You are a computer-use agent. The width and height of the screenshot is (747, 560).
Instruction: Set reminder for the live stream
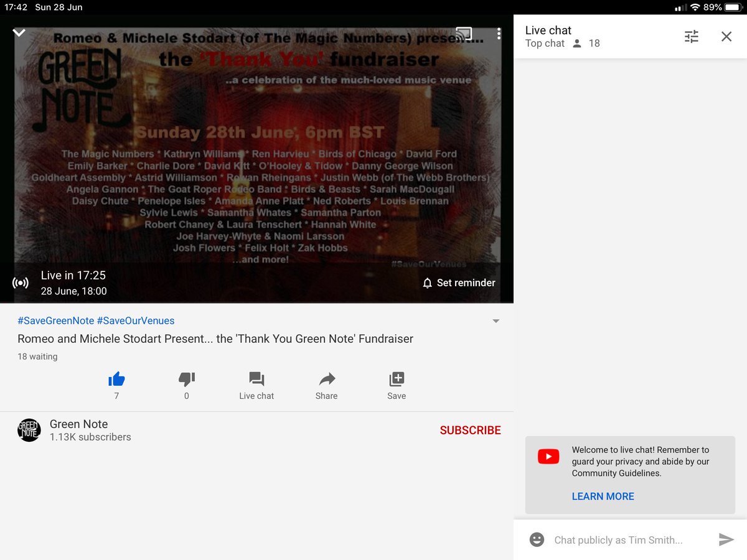click(x=459, y=283)
